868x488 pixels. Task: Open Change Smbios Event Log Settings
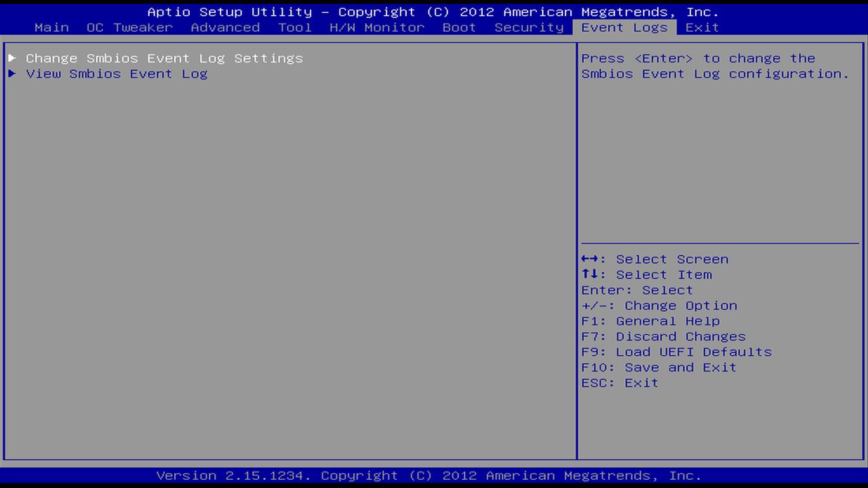coord(164,58)
